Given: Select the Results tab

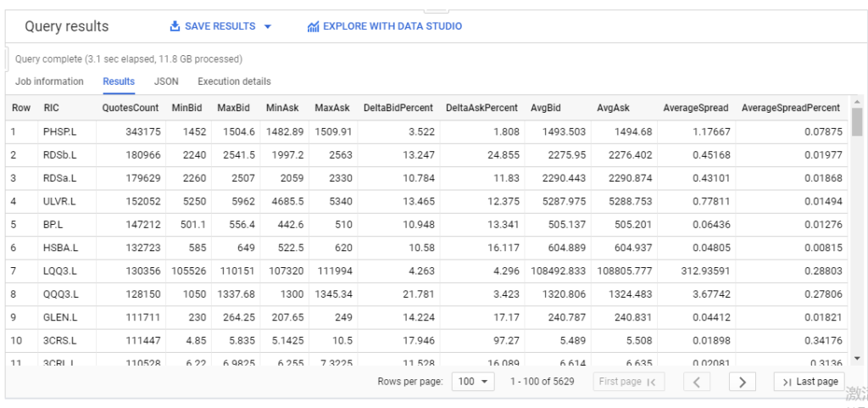Looking at the screenshot, I should (119, 81).
